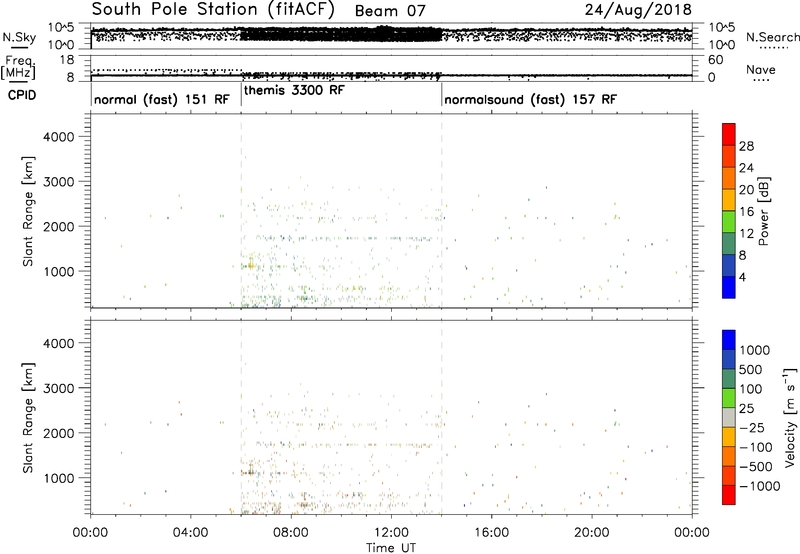
Task: Click the 'N.Sky' legend label
Action: 19,37
